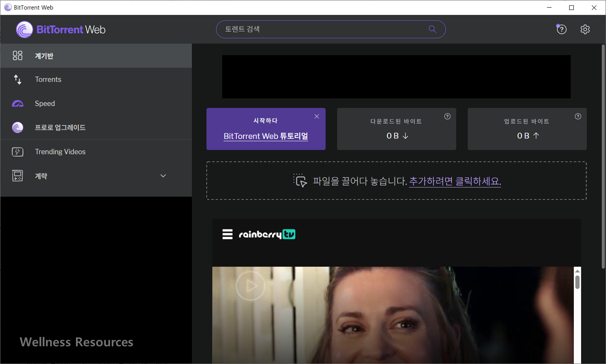Close the BitTorrent Web window

click(594, 7)
